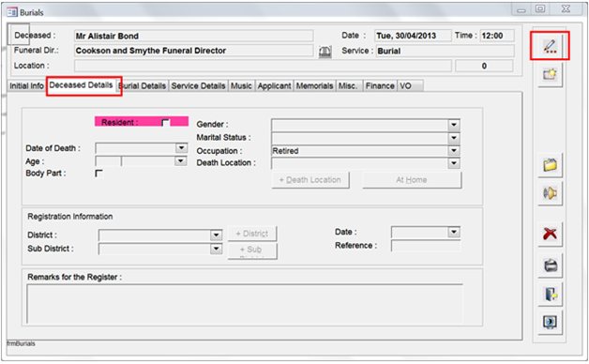Screen dimensions: 589x364
Task: Click the new record icon with star
Action: [x=550, y=74]
